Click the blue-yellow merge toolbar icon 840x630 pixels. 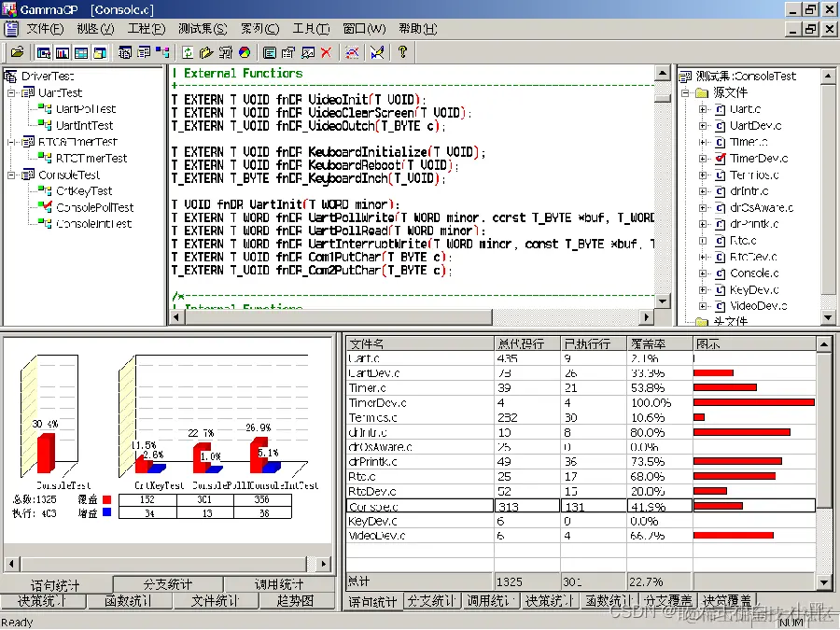(377, 52)
